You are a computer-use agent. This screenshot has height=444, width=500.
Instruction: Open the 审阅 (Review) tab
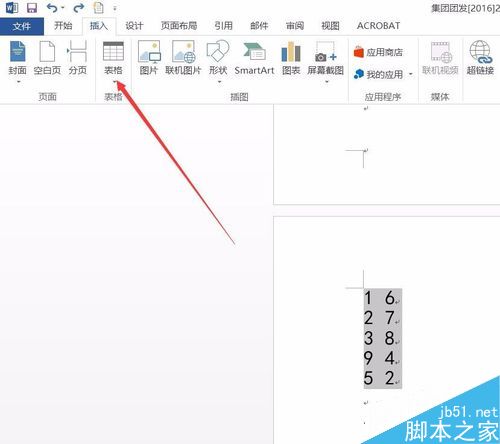pos(295,26)
